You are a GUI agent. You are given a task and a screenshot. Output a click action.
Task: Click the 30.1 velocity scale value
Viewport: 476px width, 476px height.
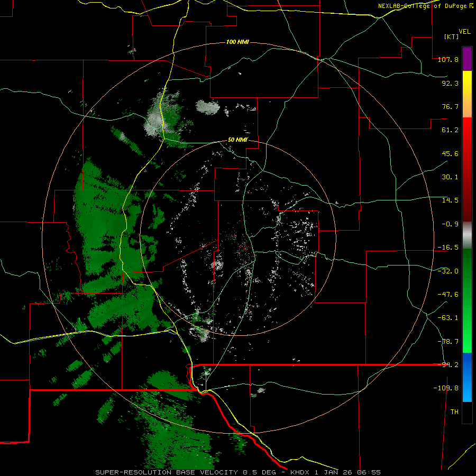click(450, 177)
